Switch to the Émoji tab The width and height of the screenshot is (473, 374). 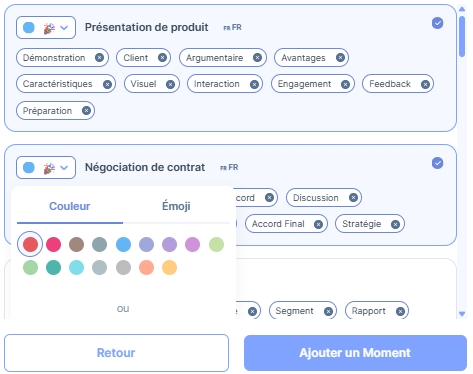click(176, 206)
